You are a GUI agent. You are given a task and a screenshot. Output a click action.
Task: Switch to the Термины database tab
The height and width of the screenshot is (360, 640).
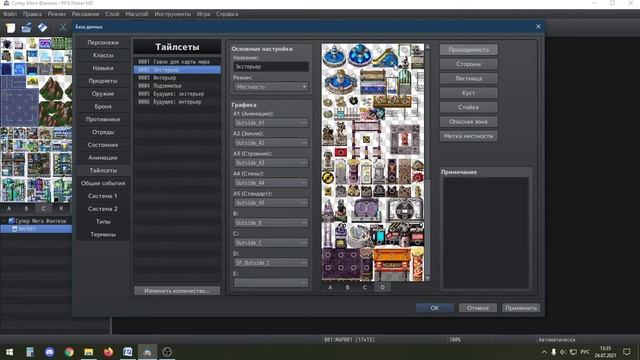coord(103,234)
